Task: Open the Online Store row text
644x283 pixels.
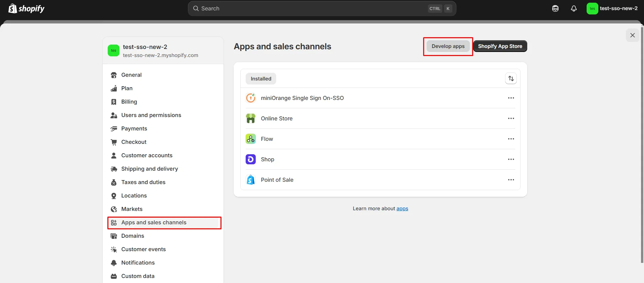Action: point(277,118)
